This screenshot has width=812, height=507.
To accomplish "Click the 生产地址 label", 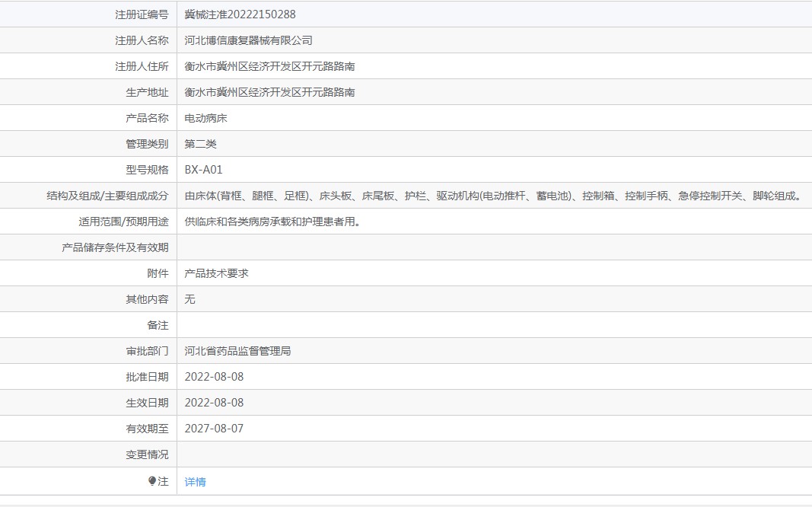I will 147,92.
